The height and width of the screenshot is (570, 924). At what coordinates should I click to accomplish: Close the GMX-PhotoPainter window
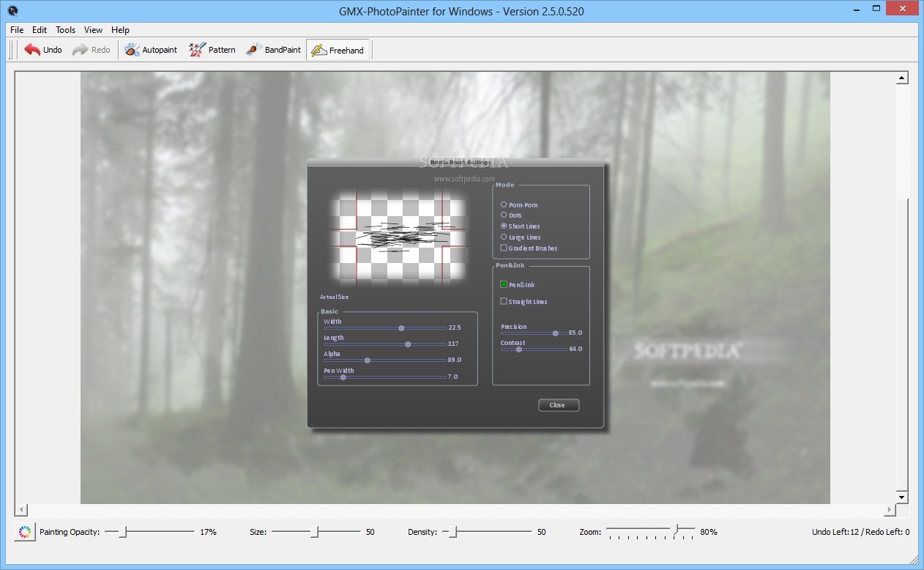coord(901,9)
